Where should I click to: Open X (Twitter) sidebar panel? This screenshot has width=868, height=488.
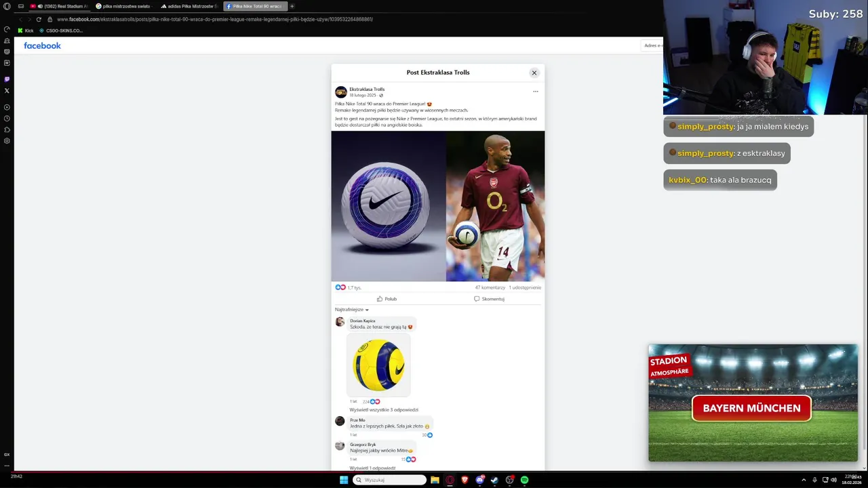coord(7,90)
